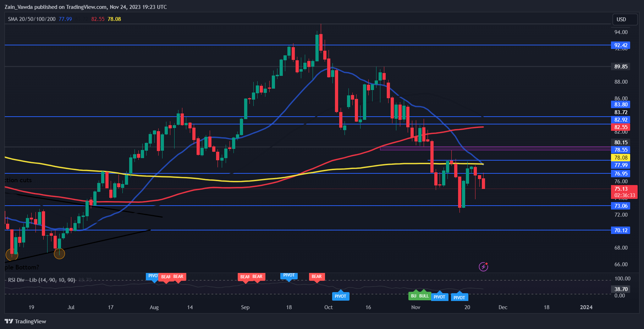
Task: Click the upper PIVOT marker above mid-September
Action: coord(289,276)
